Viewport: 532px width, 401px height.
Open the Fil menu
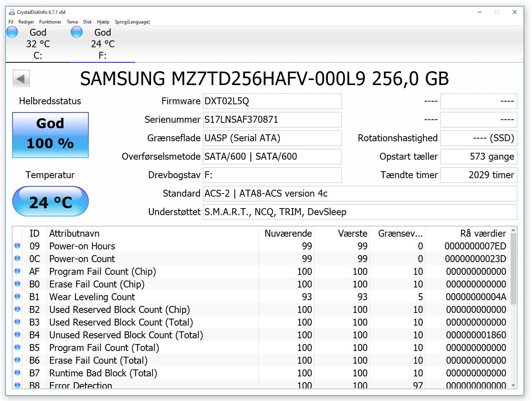pyautogui.click(x=11, y=22)
